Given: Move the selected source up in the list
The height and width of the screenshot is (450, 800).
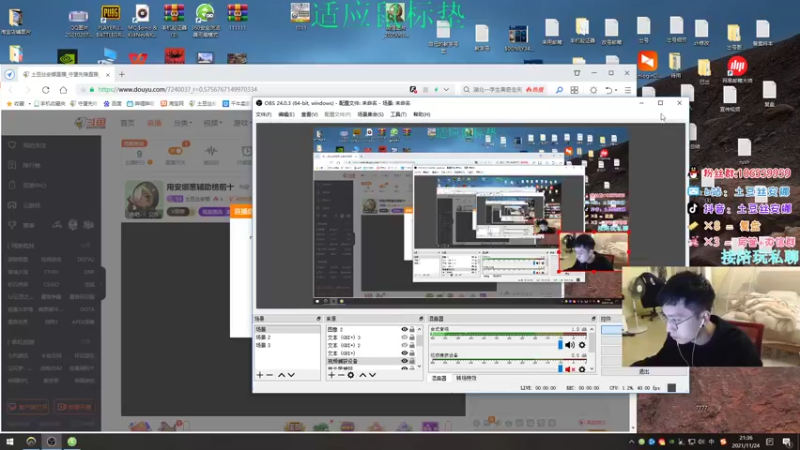Looking at the screenshot, I should [363, 375].
